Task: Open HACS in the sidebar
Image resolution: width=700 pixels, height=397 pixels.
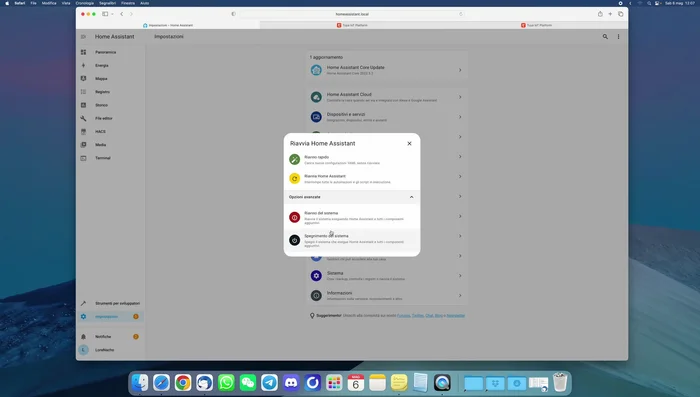Action: [x=111, y=132]
